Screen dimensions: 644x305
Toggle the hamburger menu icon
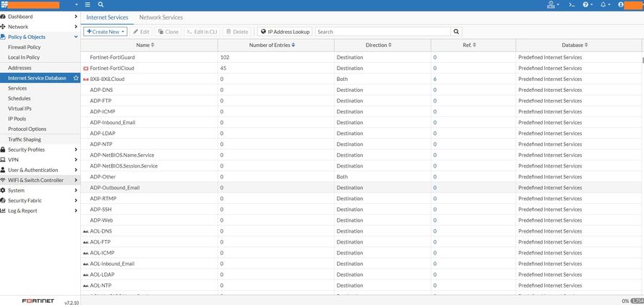(87, 5)
